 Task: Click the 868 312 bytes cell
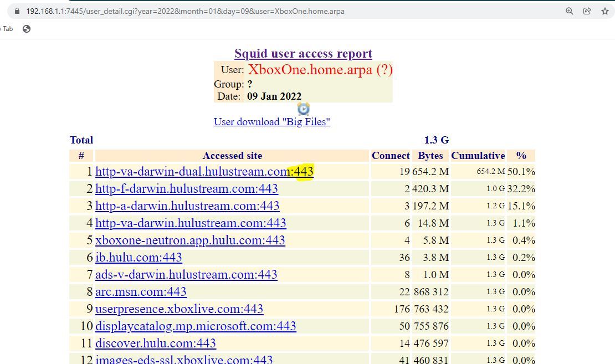[431, 292]
